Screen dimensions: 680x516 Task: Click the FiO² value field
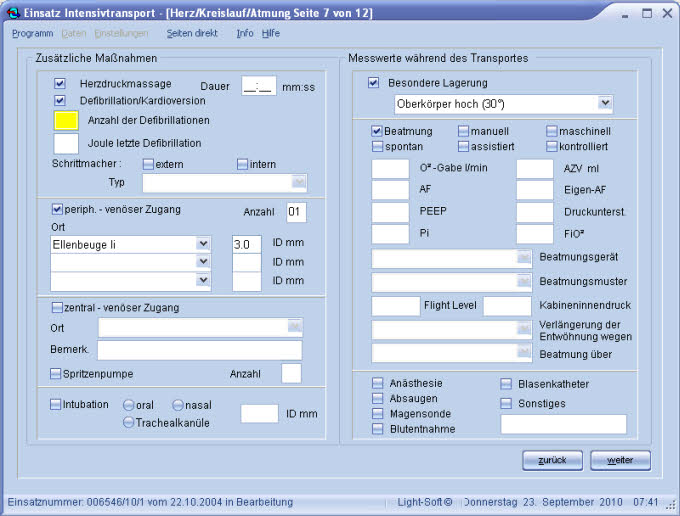tap(535, 234)
